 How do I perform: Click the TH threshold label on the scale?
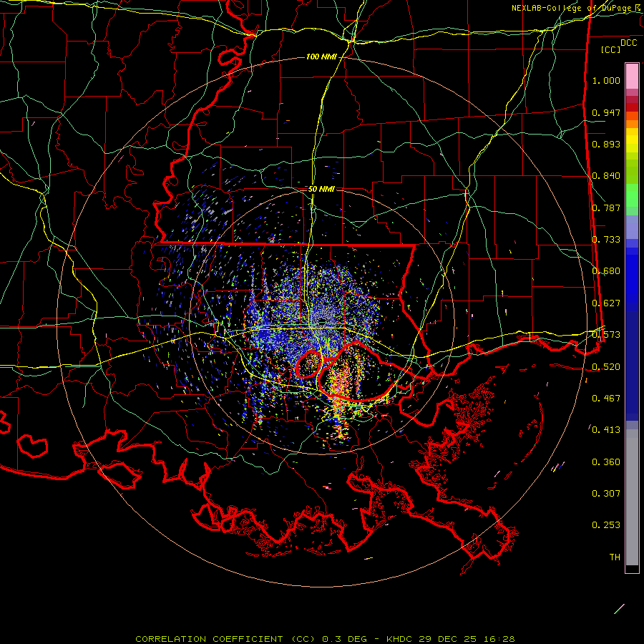pos(615,557)
